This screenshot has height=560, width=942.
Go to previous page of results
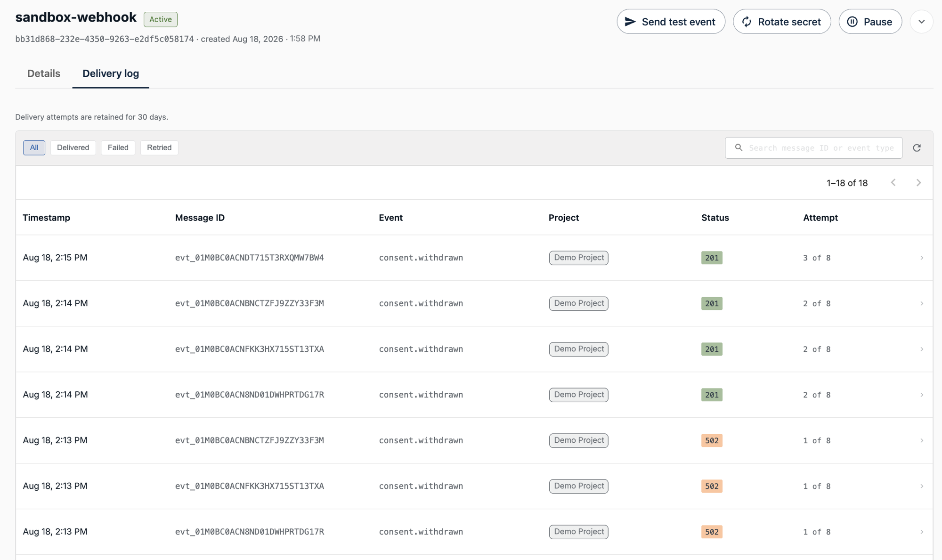tap(893, 183)
